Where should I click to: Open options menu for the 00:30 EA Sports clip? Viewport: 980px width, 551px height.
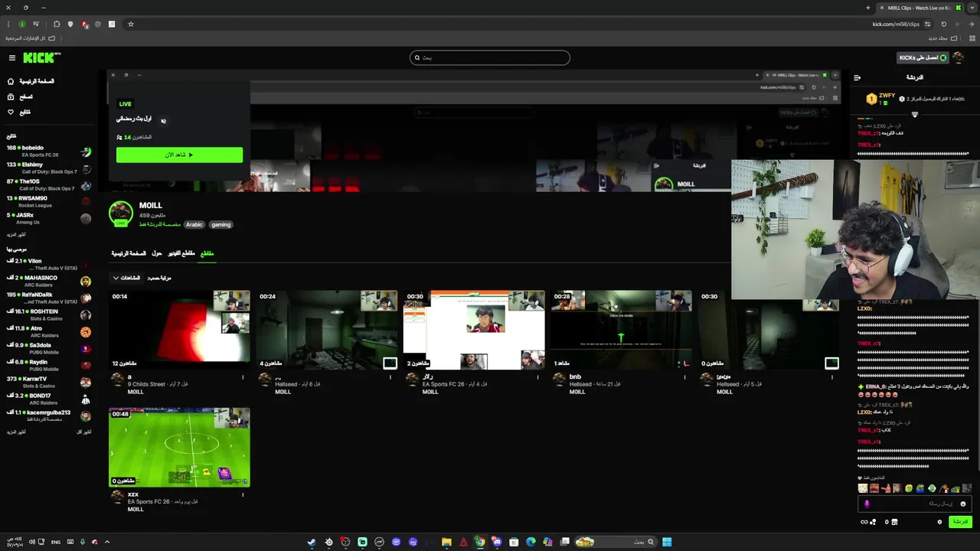click(537, 377)
